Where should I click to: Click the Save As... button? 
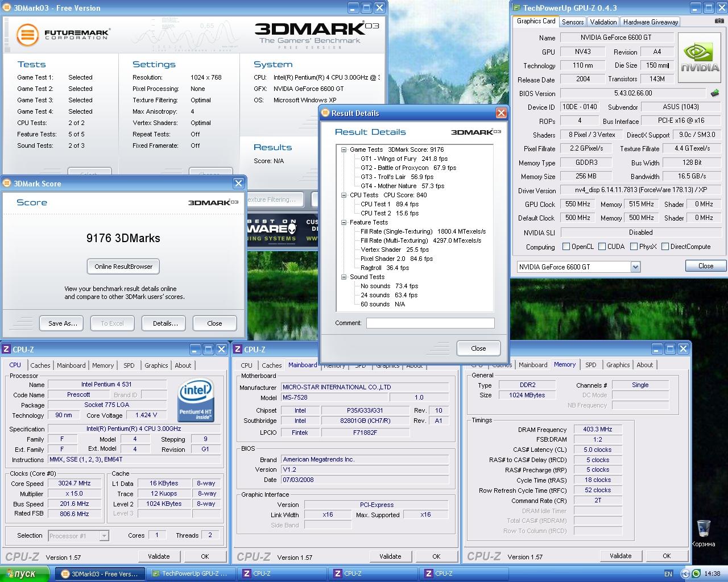(62, 323)
